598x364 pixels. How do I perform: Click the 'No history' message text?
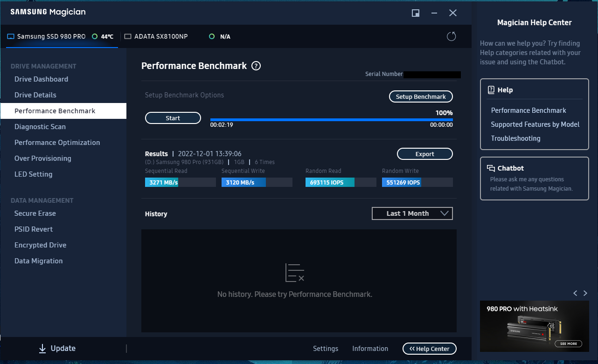click(295, 295)
